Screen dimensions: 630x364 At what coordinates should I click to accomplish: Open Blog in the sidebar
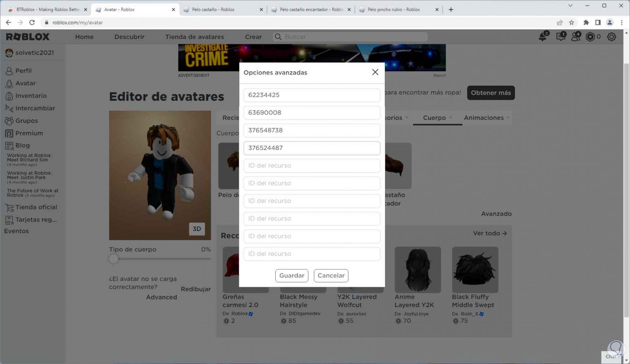click(22, 145)
